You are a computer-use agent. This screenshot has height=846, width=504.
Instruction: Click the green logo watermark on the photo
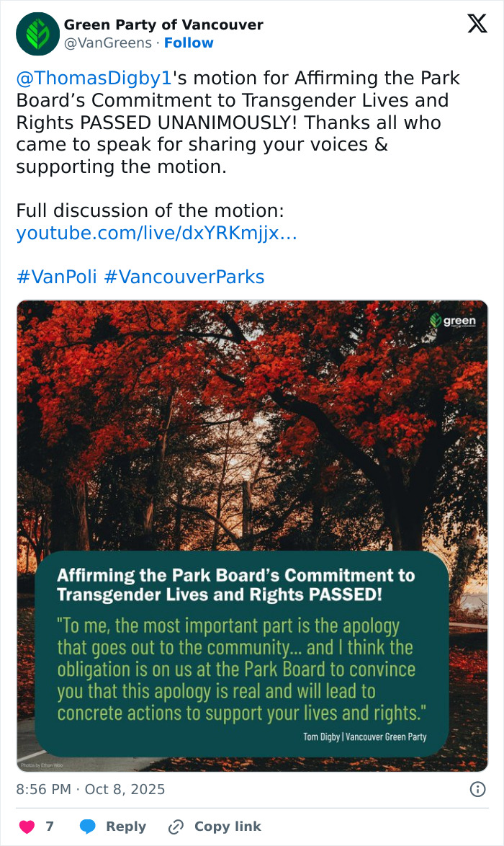click(454, 321)
